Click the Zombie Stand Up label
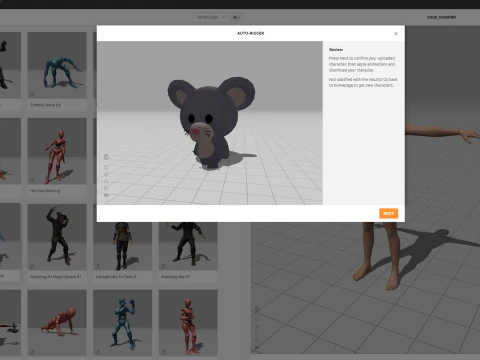Viewport: 480px width, 360px height. tap(46, 105)
